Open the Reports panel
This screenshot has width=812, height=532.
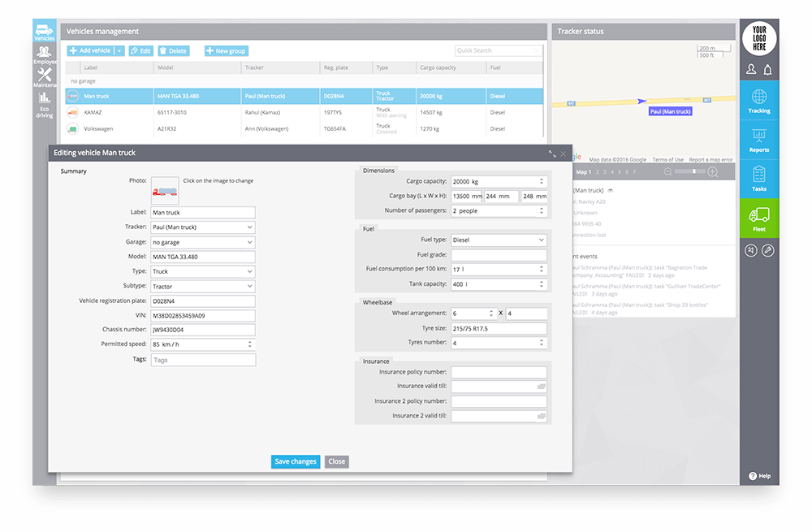click(758, 140)
